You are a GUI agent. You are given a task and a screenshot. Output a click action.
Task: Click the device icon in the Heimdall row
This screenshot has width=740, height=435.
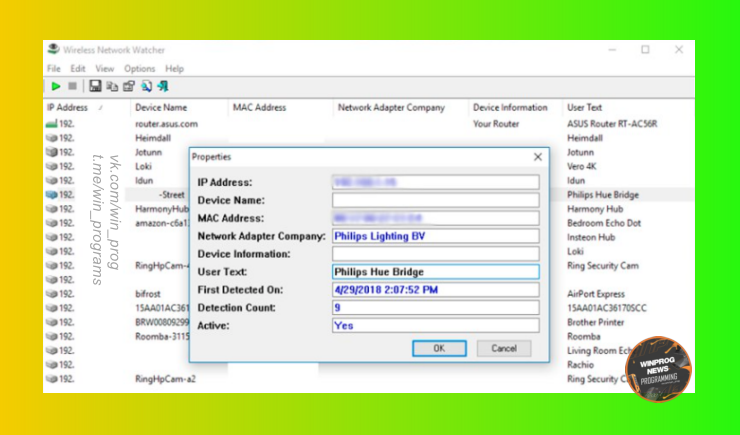(x=51, y=138)
